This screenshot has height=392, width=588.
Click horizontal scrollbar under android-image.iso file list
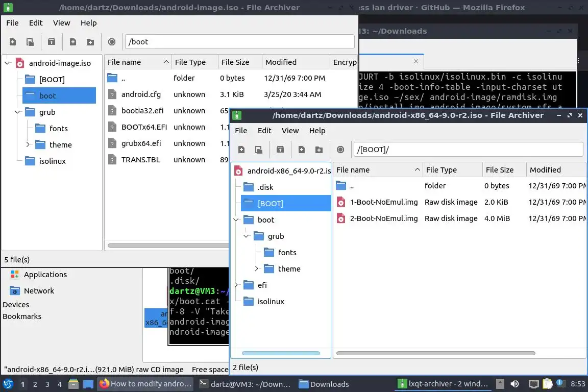pos(168,246)
